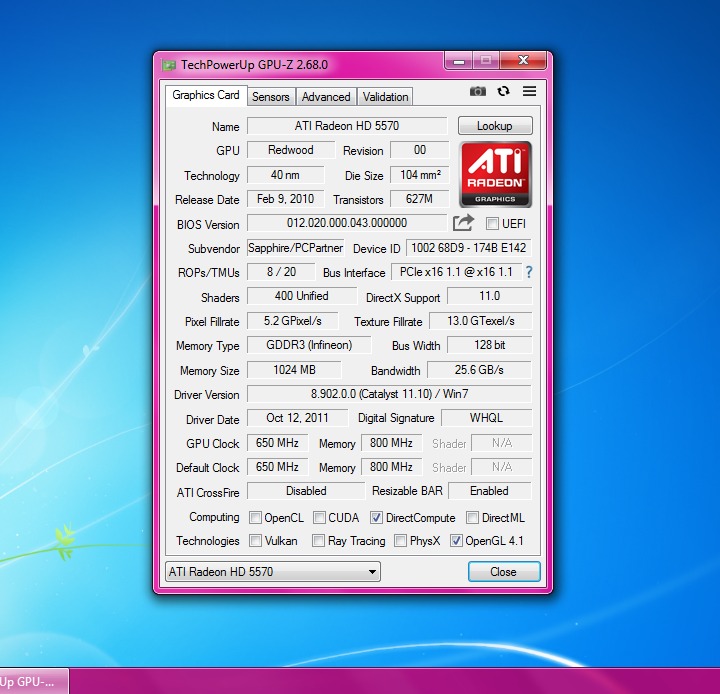Close GPU-Z with the title bar X

523,60
